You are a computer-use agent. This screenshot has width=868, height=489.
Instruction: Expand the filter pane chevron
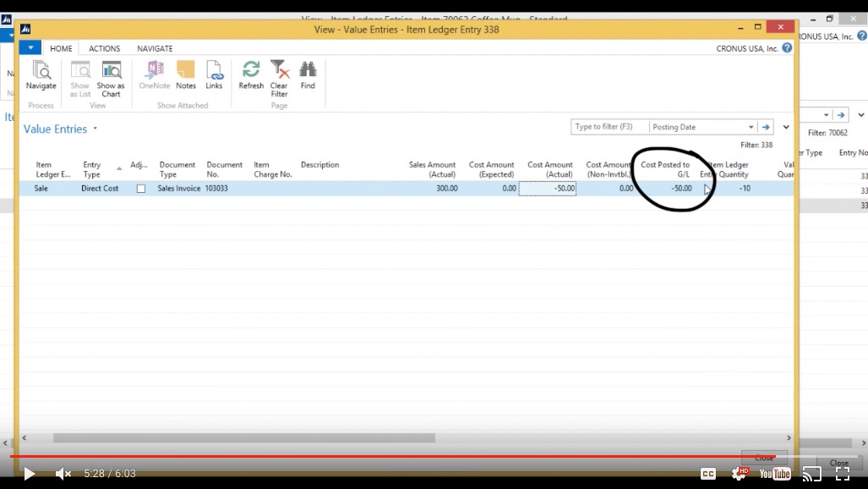(x=786, y=127)
